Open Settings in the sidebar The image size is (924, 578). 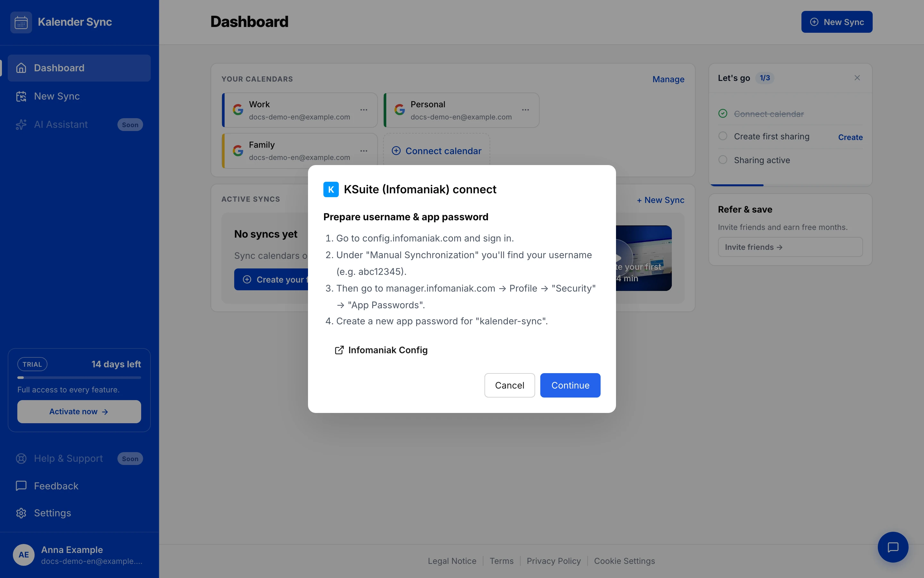point(79,513)
